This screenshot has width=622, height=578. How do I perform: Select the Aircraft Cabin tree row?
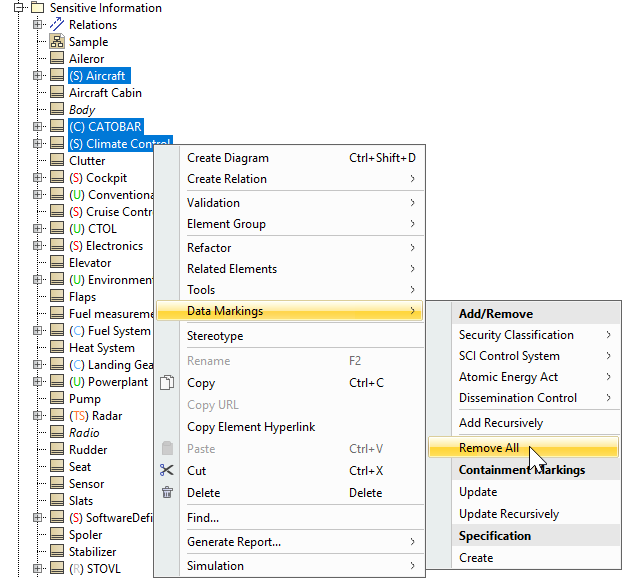click(105, 92)
